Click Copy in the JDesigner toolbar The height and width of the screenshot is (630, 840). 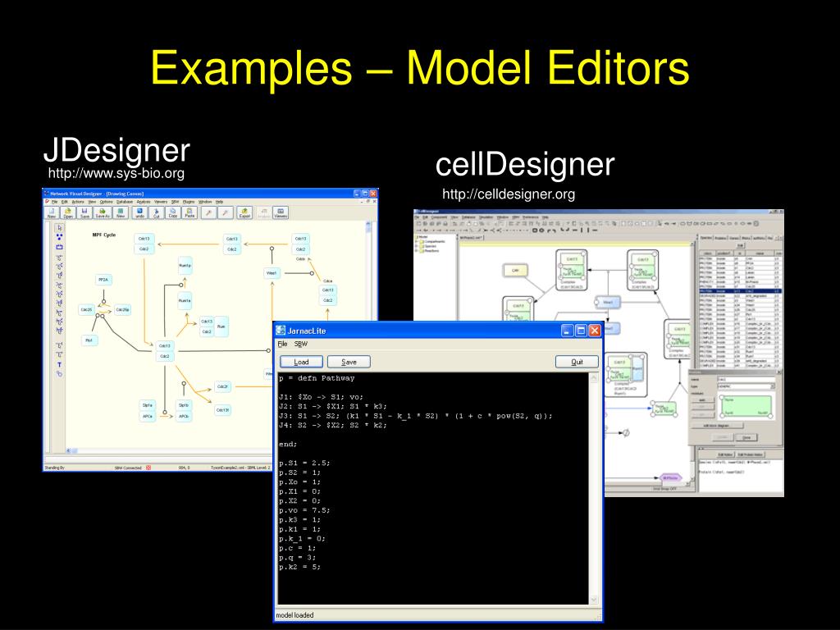173,213
